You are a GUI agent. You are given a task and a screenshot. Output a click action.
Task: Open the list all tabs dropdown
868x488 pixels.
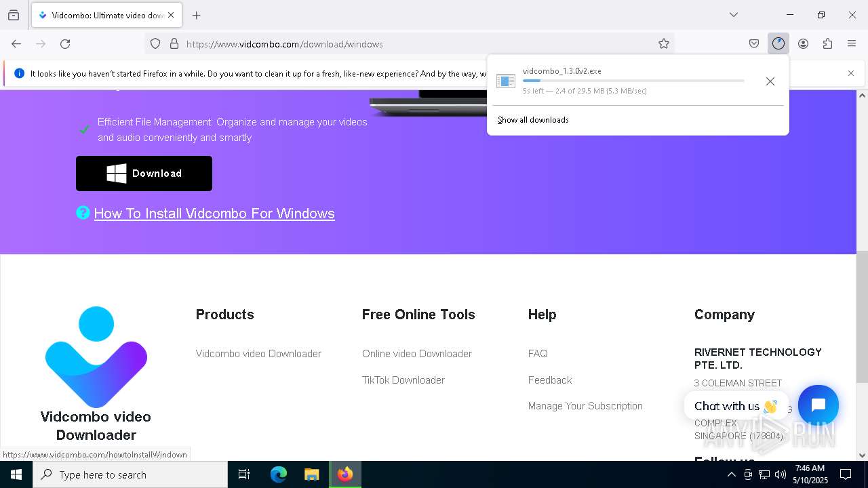(x=734, y=15)
